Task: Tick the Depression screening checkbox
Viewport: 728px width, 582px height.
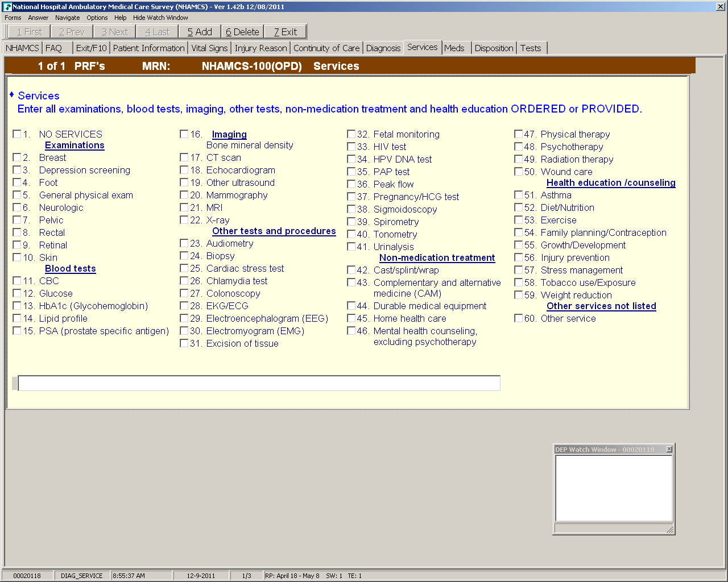Action: pyautogui.click(x=17, y=170)
